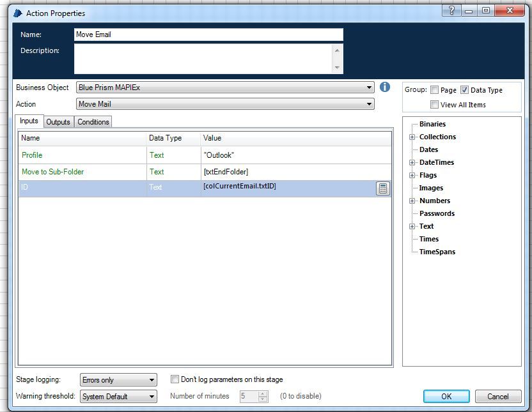Click the [txtEndFolder] value cell
The image size is (532, 412).
click(x=296, y=172)
